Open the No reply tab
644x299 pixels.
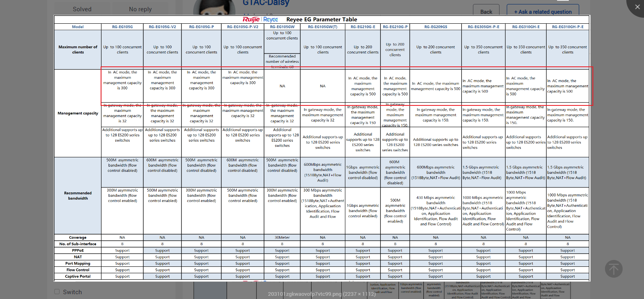click(140, 9)
